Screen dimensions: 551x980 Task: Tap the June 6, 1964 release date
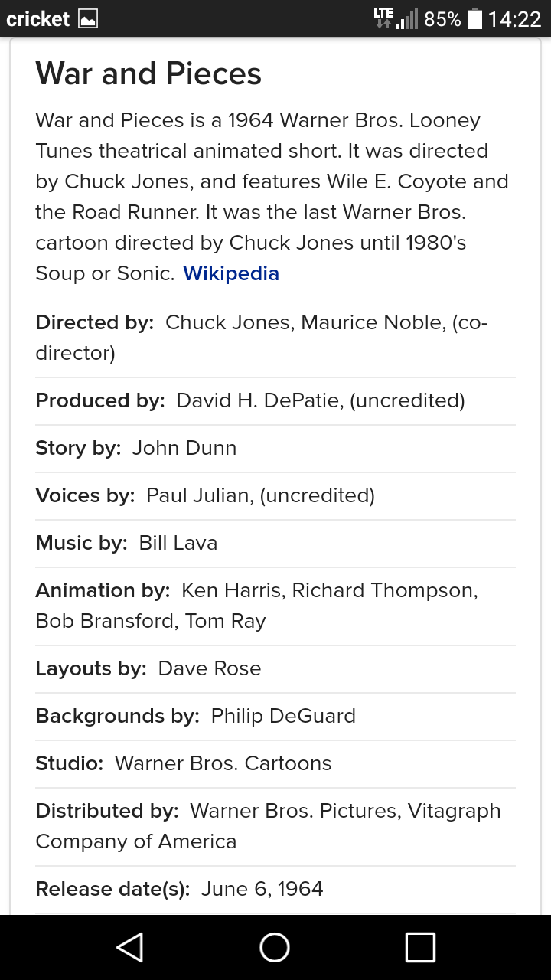(x=262, y=889)
